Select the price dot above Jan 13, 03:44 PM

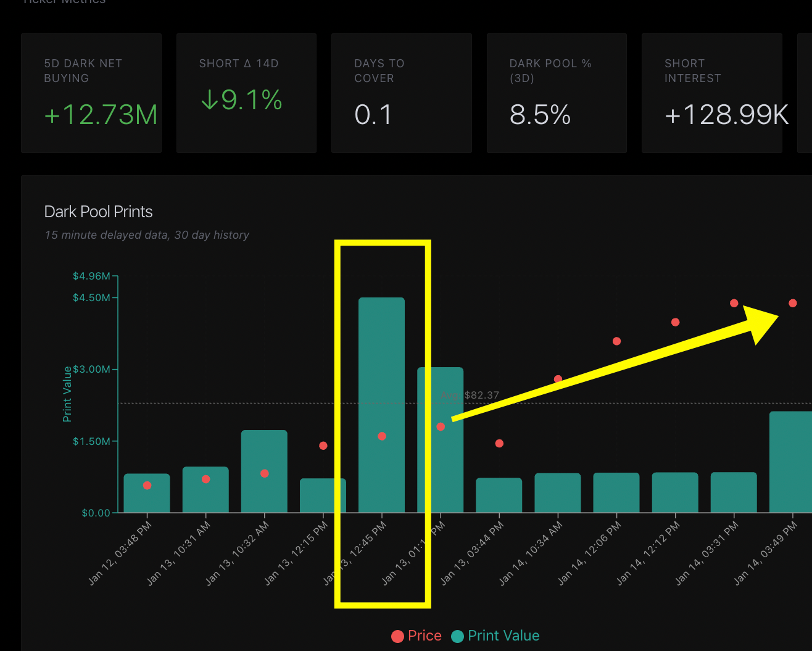(x=499, y=444)
